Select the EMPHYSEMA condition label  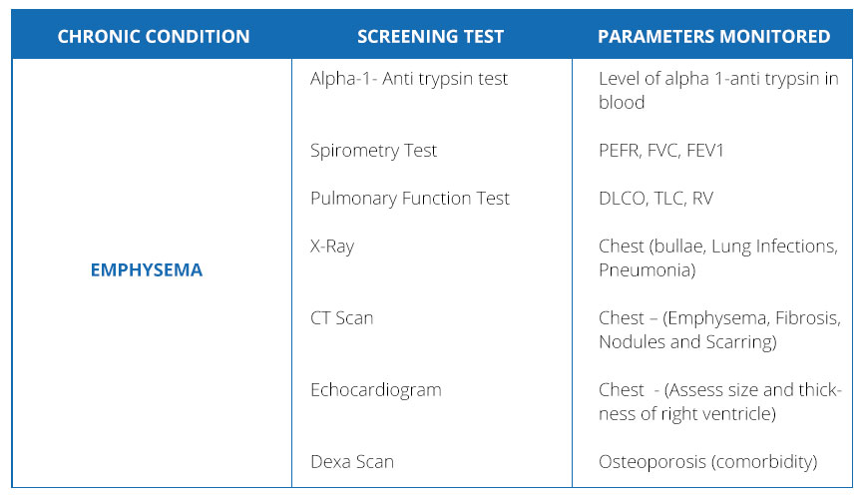147,270
